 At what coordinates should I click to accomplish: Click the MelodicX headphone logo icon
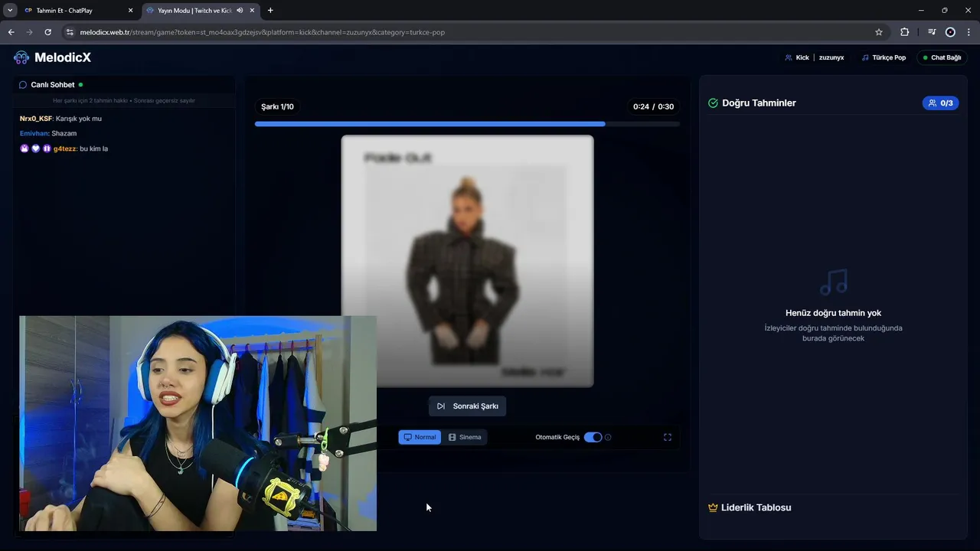coord(21,57)
